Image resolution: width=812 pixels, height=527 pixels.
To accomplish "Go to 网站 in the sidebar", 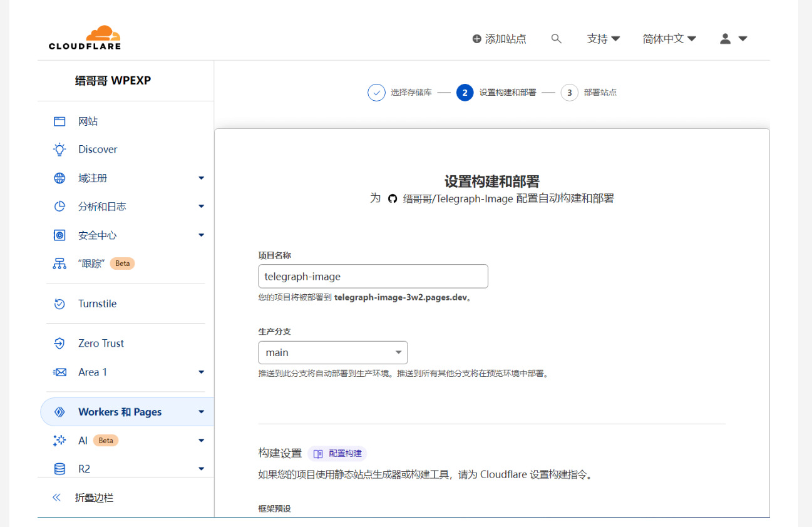I will click(x=88, y=121).
